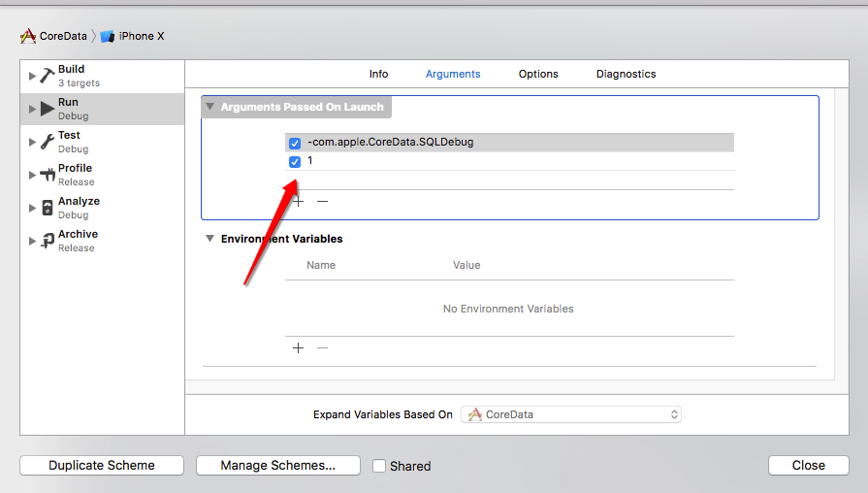
Task: Select the argument row with value 1
Action: [x=509, y=161]
